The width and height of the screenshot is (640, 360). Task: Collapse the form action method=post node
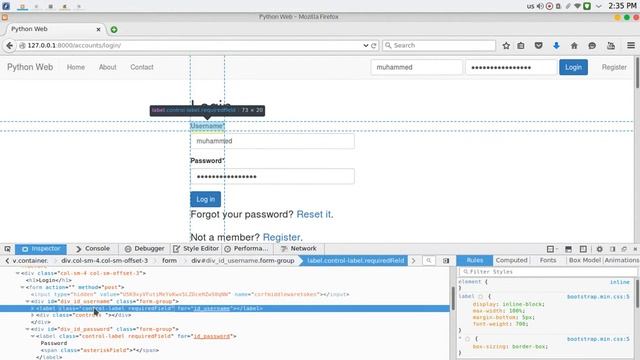pos(22,287)
